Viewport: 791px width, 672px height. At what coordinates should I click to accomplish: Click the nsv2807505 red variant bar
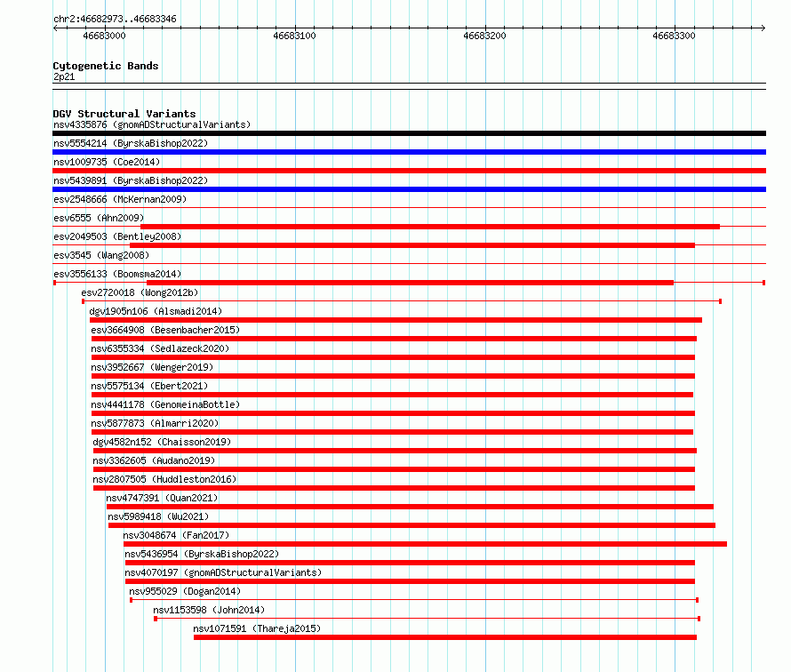click(394, 488)
